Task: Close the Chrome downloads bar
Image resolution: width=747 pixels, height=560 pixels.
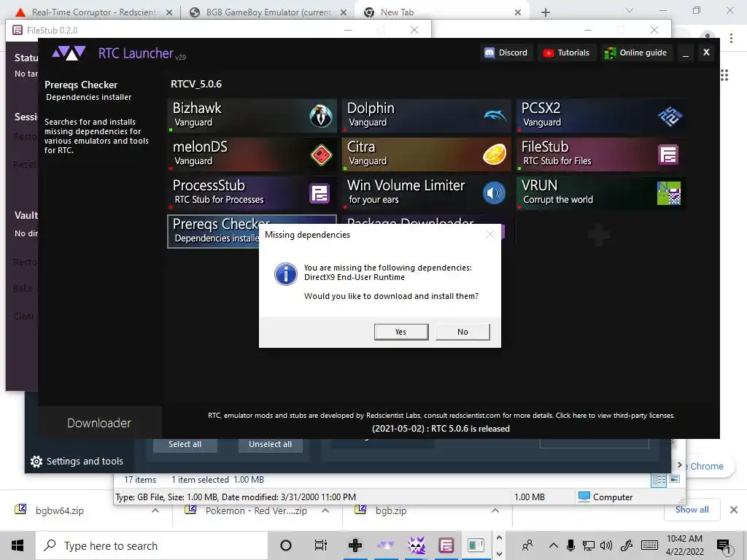Action: coord(734,510)
